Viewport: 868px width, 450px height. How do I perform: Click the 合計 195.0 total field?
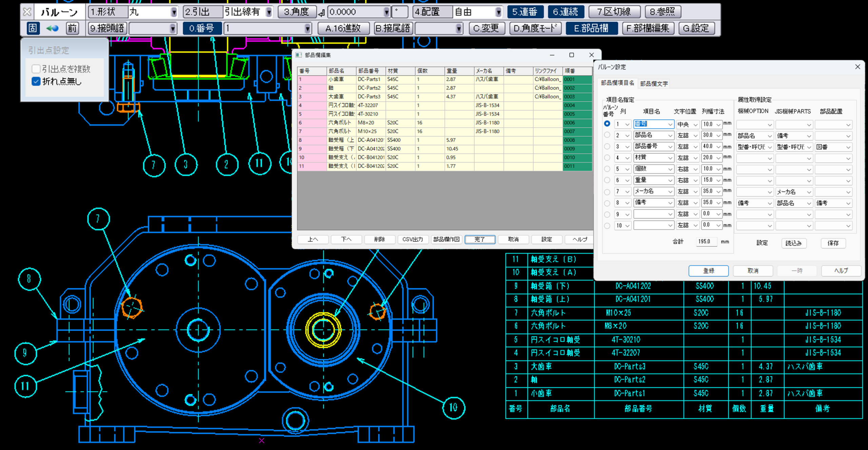click(x=706, y=242)
